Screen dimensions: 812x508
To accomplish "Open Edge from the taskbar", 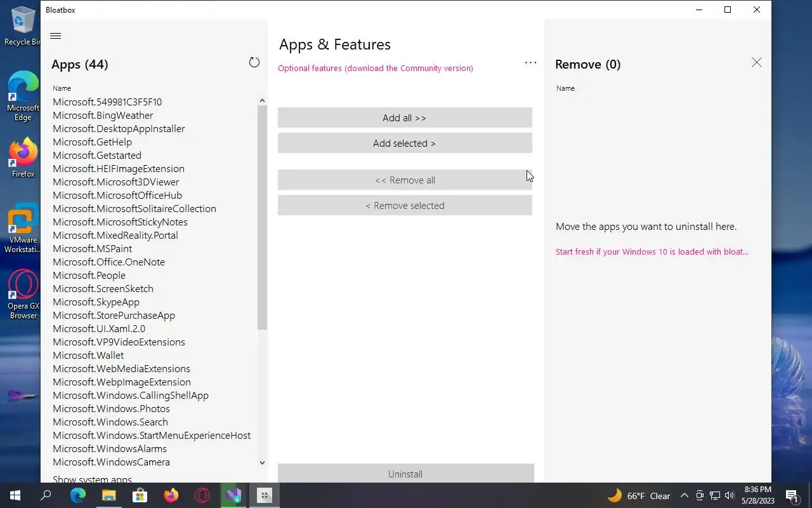I will click(78, 495).
